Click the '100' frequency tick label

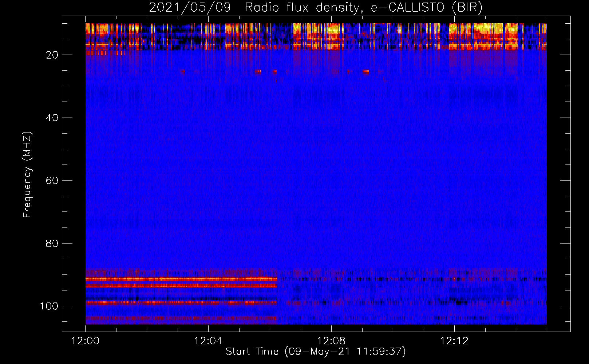coord(49,306)
